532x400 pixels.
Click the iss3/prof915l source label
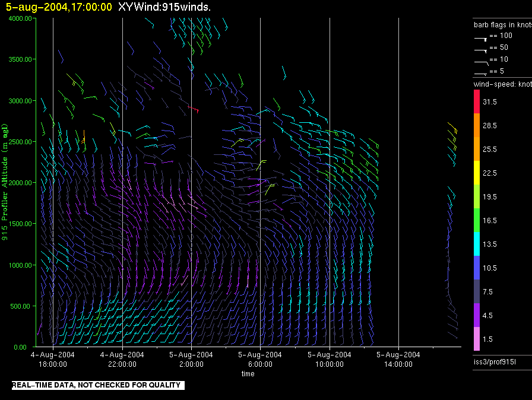[495, 362]
